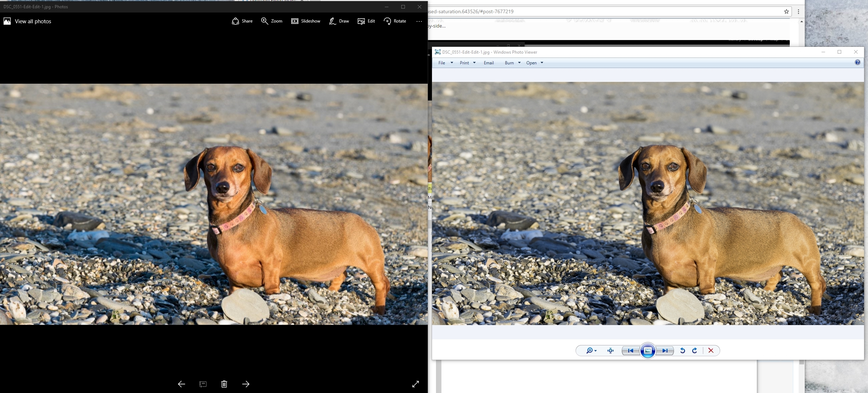Enter full screen with expand arrows icon
Image resolution: width=868 pixels, height=393 pixels.
coord(416,384)
